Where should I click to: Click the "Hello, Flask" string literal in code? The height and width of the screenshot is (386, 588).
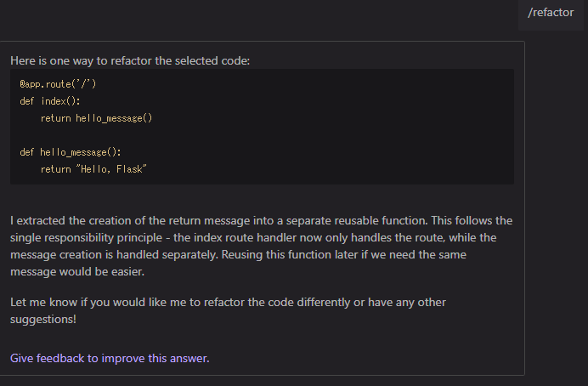111,169
